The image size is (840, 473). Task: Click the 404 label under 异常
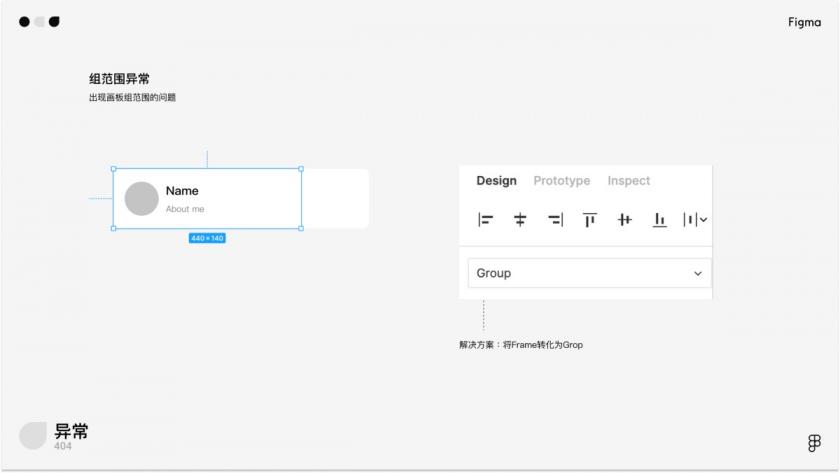(x=63, y=446)
